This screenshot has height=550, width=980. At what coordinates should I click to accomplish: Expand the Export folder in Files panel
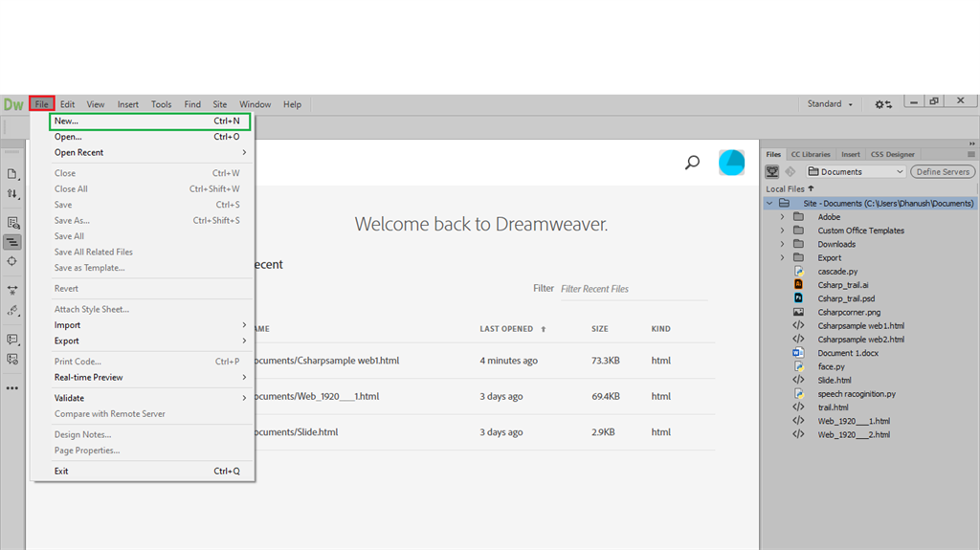click(782, 257)
